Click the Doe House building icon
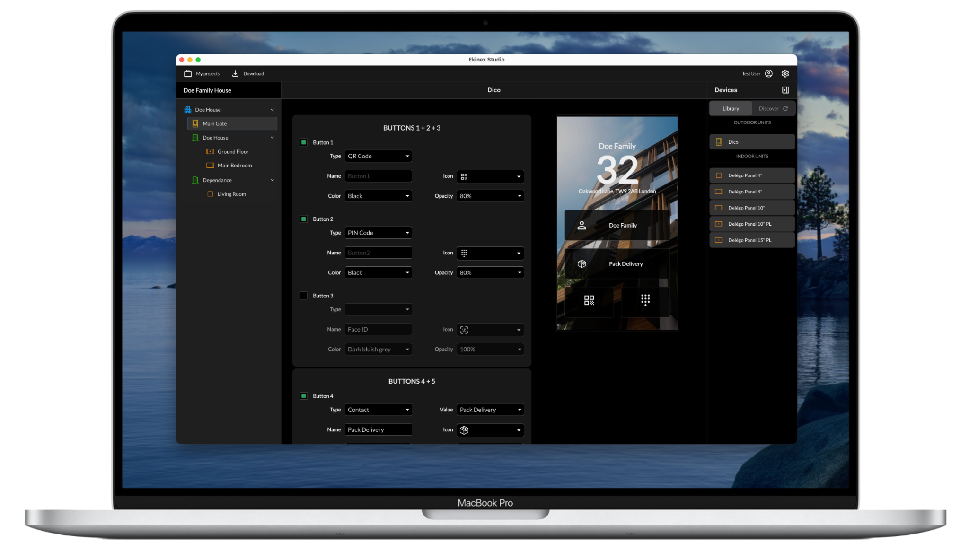969x560 pixels. pyautogui.click(x=188, y=110)
